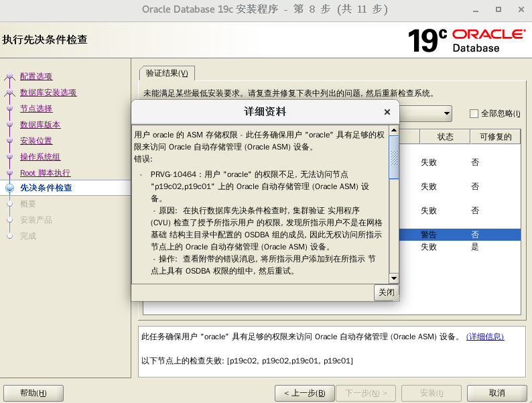This screenshot has width=532, height=403.
Task: Click the 关闭 button in the details dialog
Action: click(x=387, y=292)
